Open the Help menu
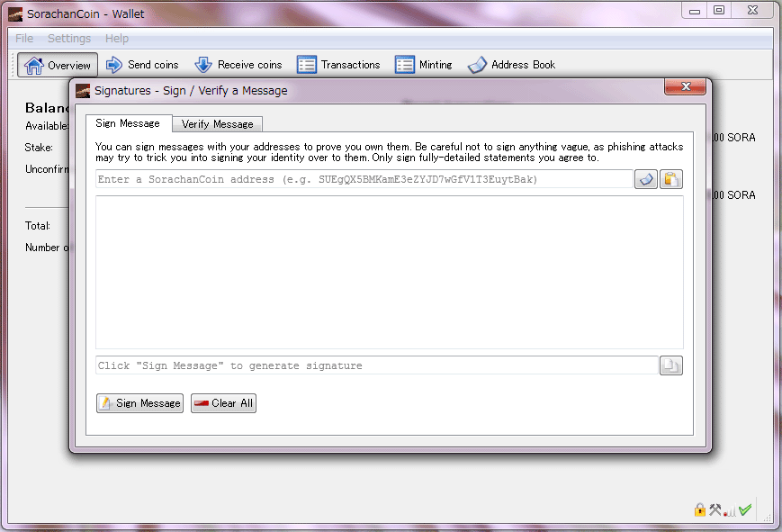782x532 pixels. click(x=117, y=39)
